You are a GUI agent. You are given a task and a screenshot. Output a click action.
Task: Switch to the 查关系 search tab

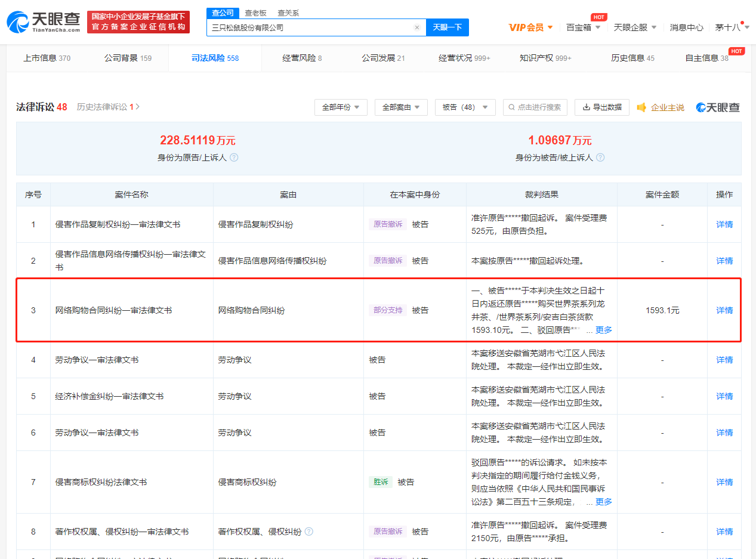click(x=288, y=13)
